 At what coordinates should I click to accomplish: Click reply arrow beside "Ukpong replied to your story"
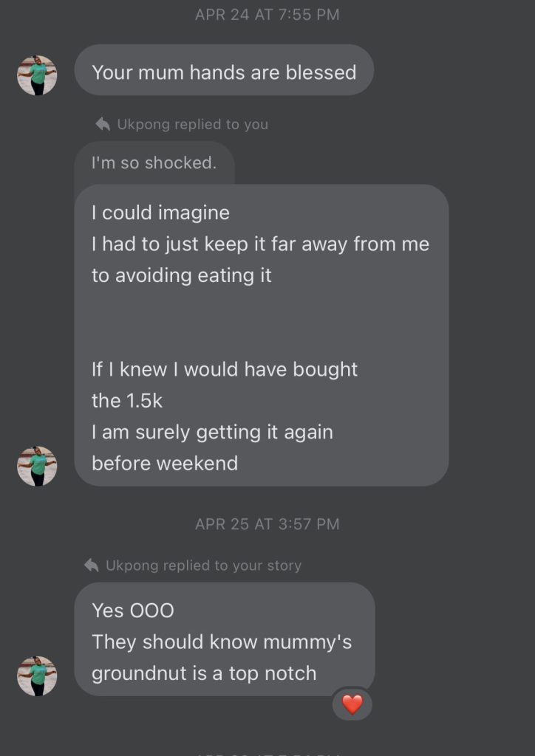click(92, 566)
